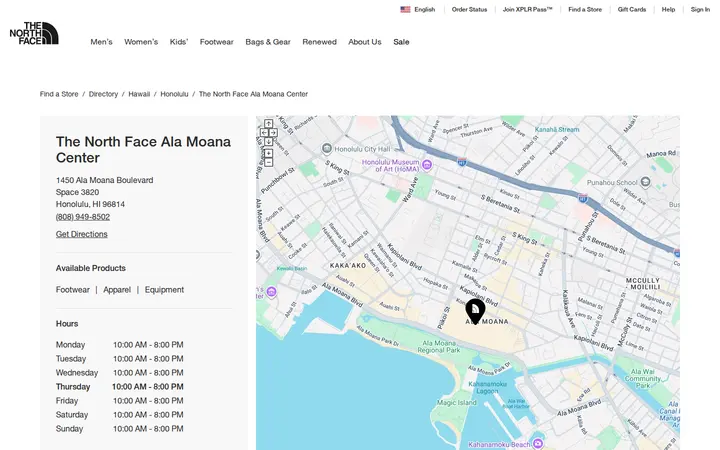Click Get Directions link
720x450 pixels.
point(82,234)
